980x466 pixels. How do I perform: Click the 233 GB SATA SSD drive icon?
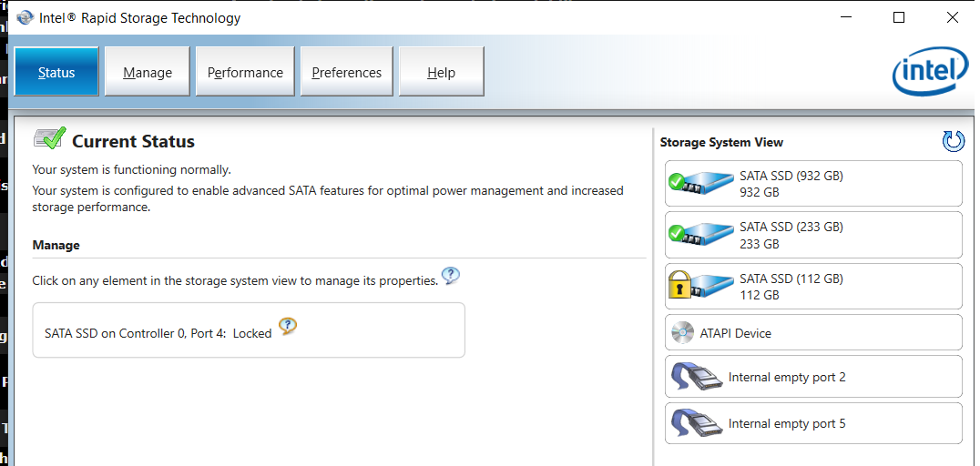point(701,235)
